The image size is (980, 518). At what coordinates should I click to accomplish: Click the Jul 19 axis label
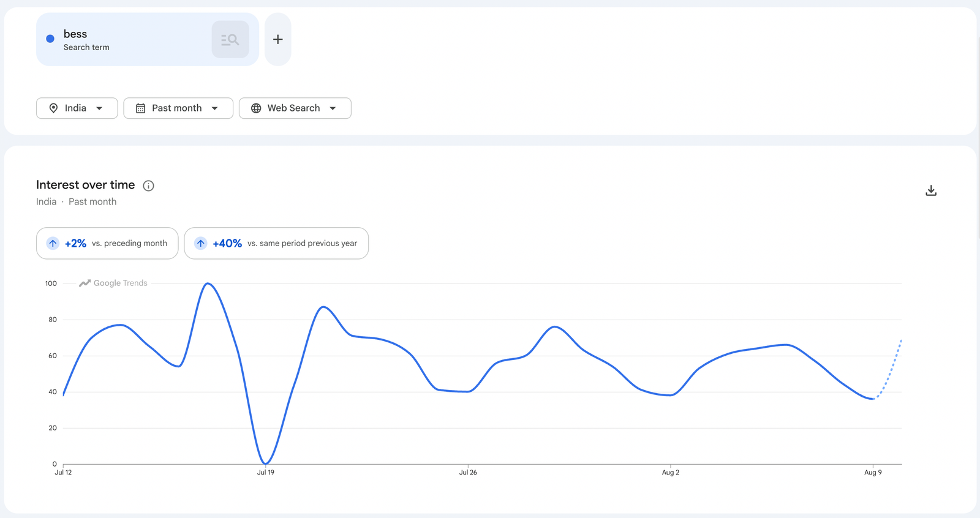click(266, 472)
